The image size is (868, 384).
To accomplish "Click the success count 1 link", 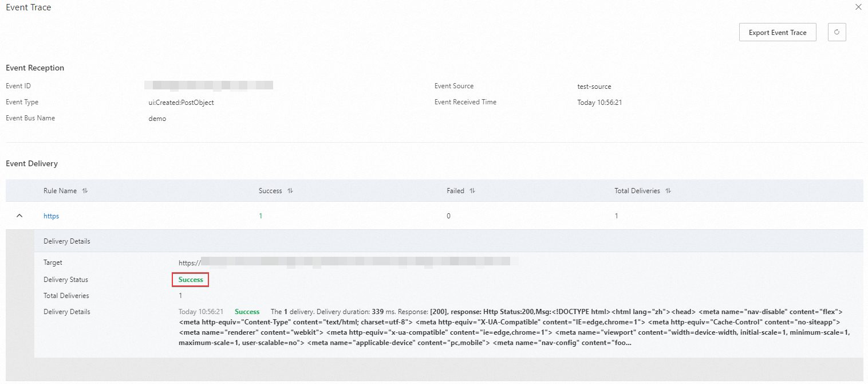I will point(261,216).
